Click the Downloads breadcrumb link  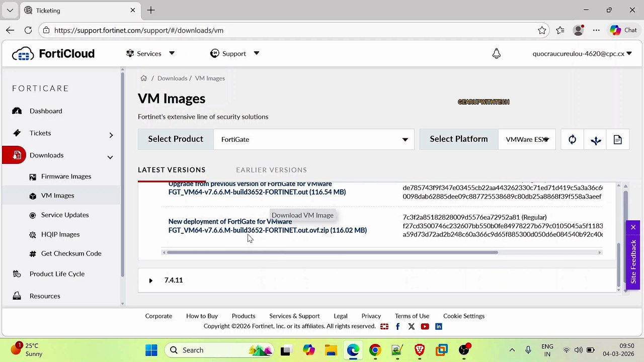[172, 78]
